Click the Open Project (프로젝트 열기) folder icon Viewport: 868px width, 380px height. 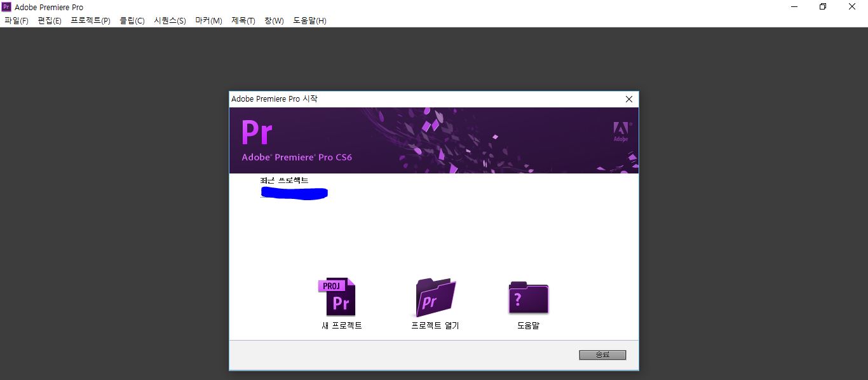pyautogui.click(x=435, y=297)
